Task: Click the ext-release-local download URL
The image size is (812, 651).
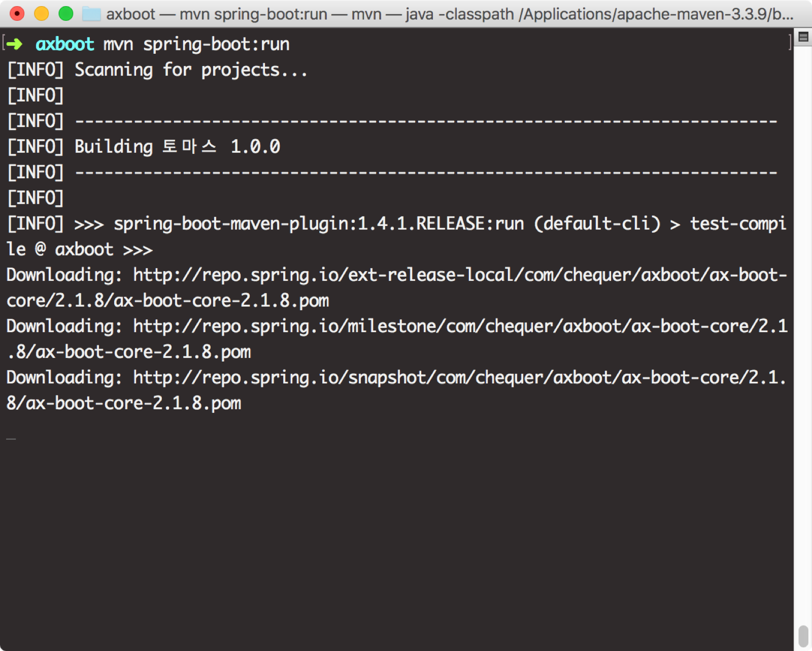Action: click(x=460, y=275)
